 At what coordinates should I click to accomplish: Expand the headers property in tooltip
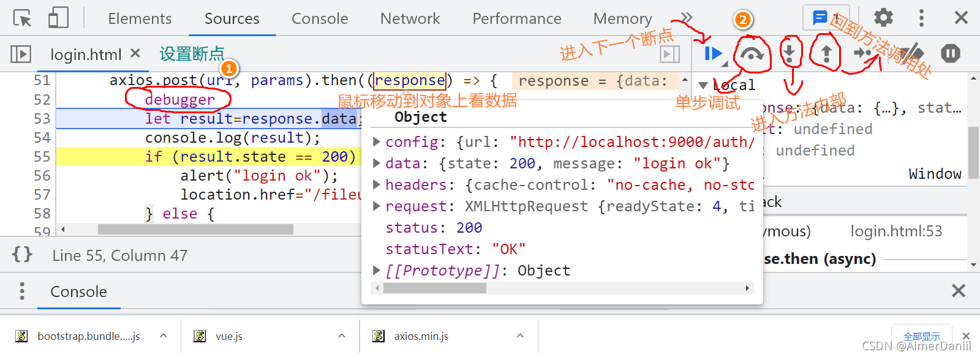pos(377,185)
